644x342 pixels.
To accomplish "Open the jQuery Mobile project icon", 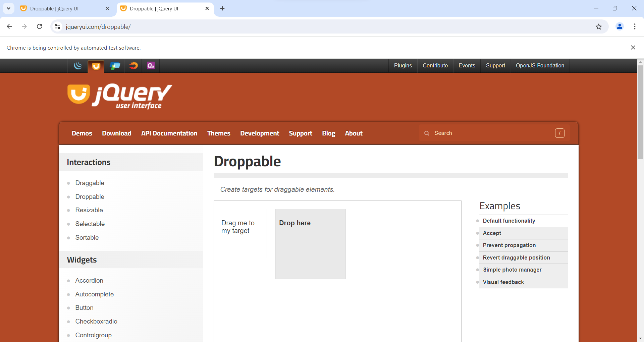I will tap(115, 66).
